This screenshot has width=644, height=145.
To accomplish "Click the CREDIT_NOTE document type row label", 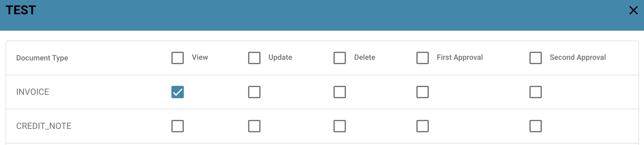I will 44,126.
